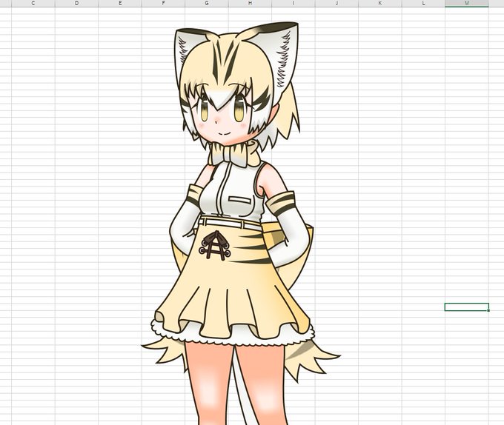Select column H header
504x425 pixels.
click(250, 3)
